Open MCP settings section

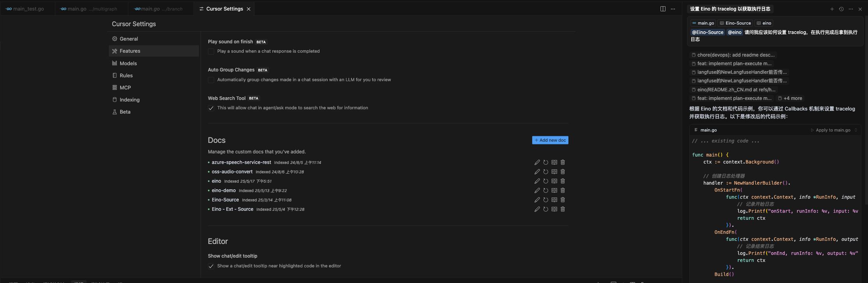154,87
